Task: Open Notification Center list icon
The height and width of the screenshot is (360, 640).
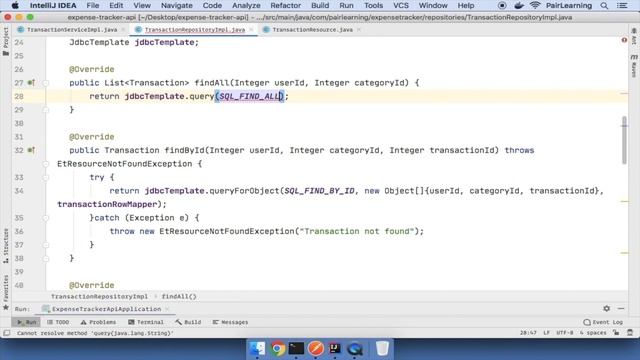Action: point(622,6)
